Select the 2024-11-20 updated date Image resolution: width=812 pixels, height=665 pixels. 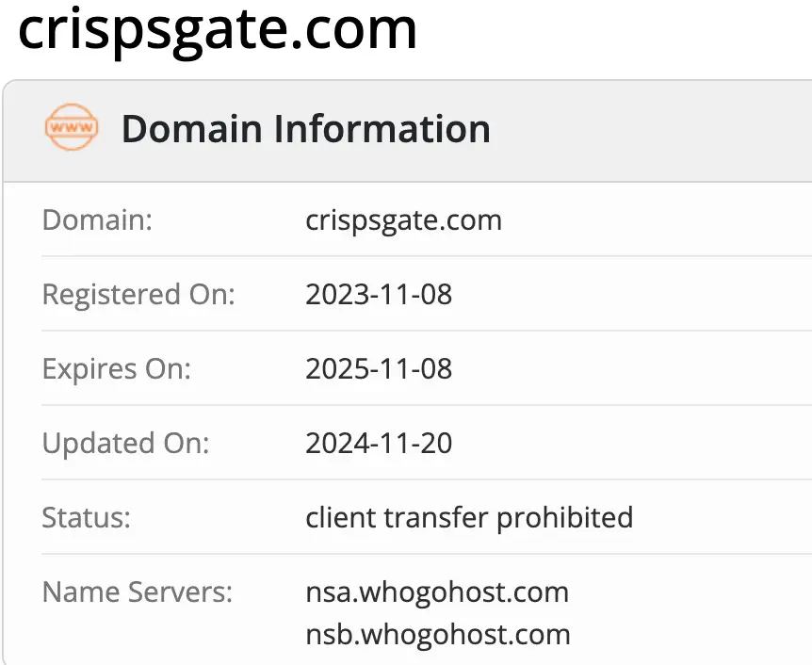379,443
